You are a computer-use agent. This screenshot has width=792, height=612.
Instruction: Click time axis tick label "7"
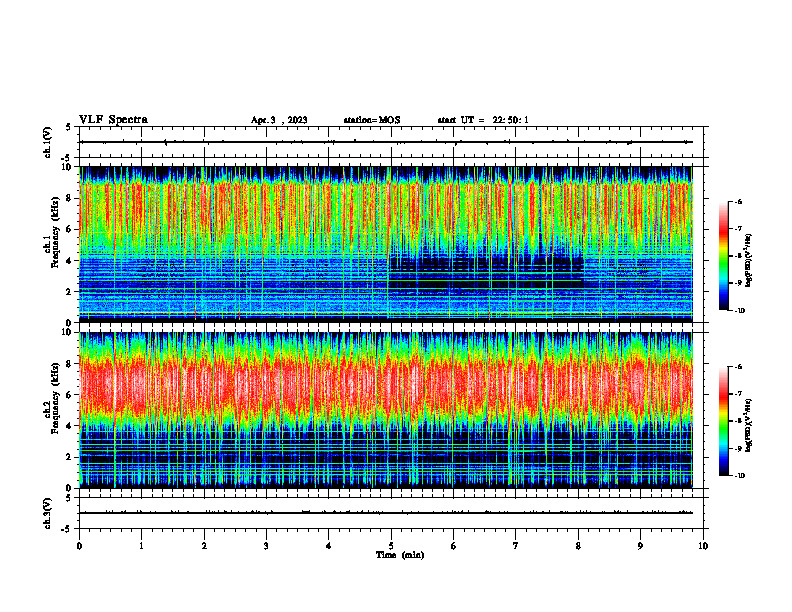516,546
